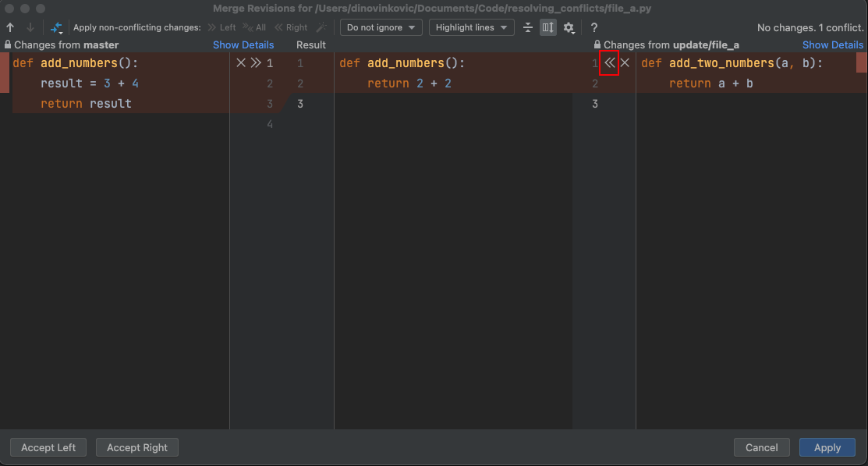Select the magic wand resolve icon
Image resolution: width=868 pixels, height=466 pixels.
pos(321,27)
